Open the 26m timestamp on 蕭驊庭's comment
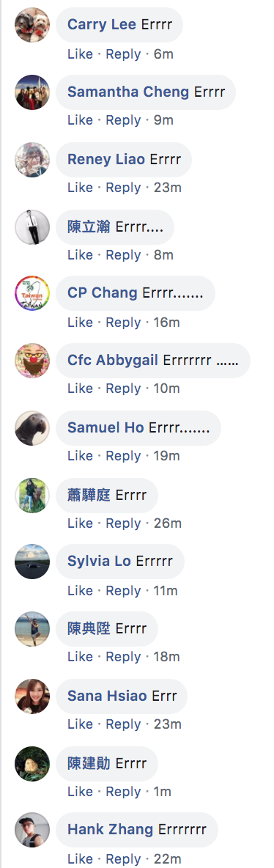 pyautogui.click(x=168, y=523)
